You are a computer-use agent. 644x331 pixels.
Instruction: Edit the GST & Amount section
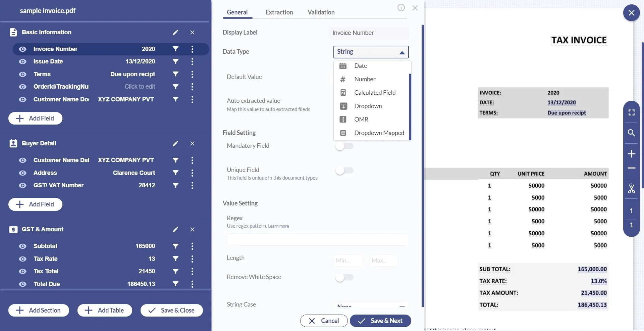pyautogui.click(x=175, y=230)
